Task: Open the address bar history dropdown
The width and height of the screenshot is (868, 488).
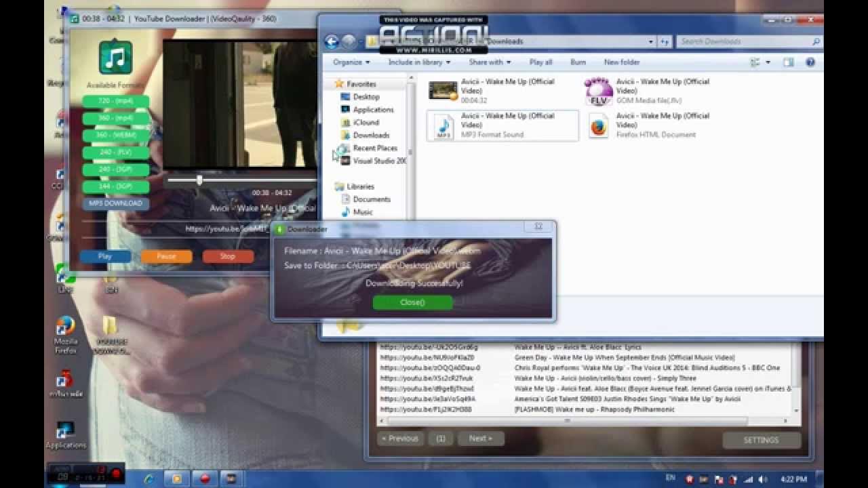Action: click(x=651, y=41)
